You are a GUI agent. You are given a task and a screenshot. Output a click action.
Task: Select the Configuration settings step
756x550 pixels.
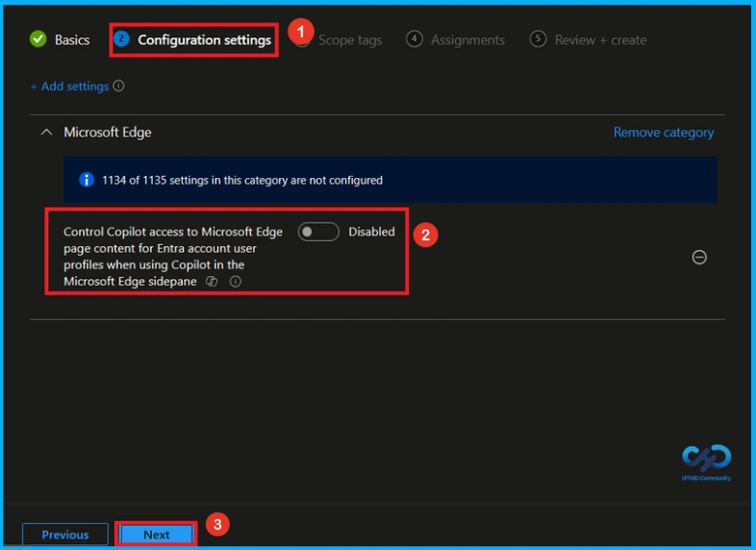point(193,39)
